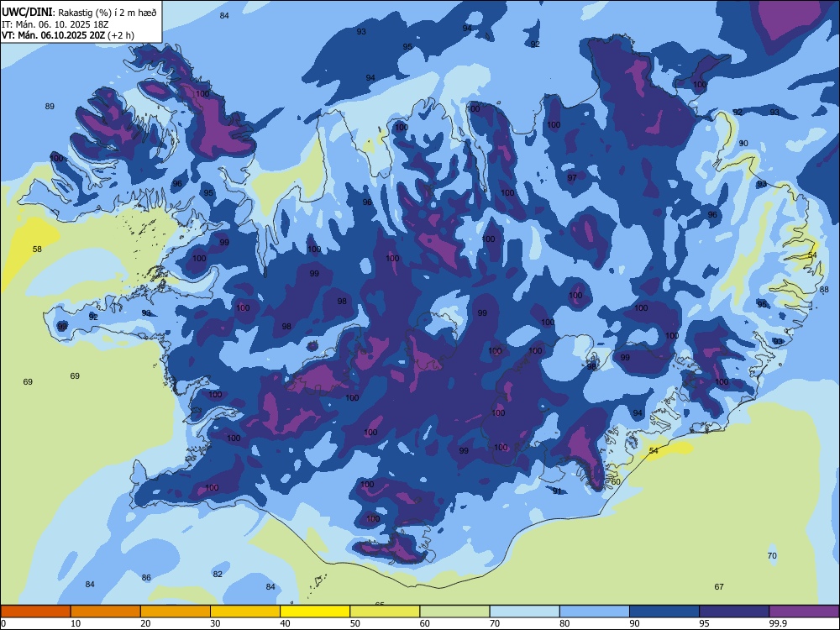Click the bright yellow 40–50 legend swatch
The width and height of the screenshot is (840, 630).
[x=315, y=612]
